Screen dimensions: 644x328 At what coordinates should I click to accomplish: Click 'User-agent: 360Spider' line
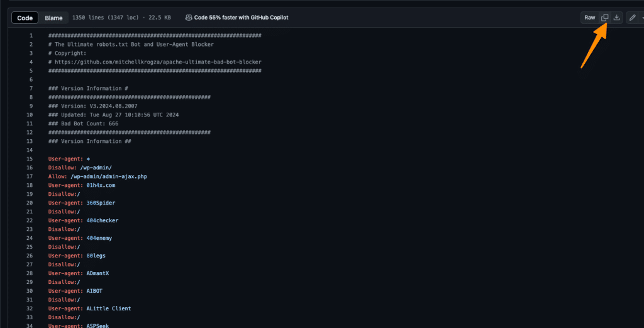[x=81, y=203]
